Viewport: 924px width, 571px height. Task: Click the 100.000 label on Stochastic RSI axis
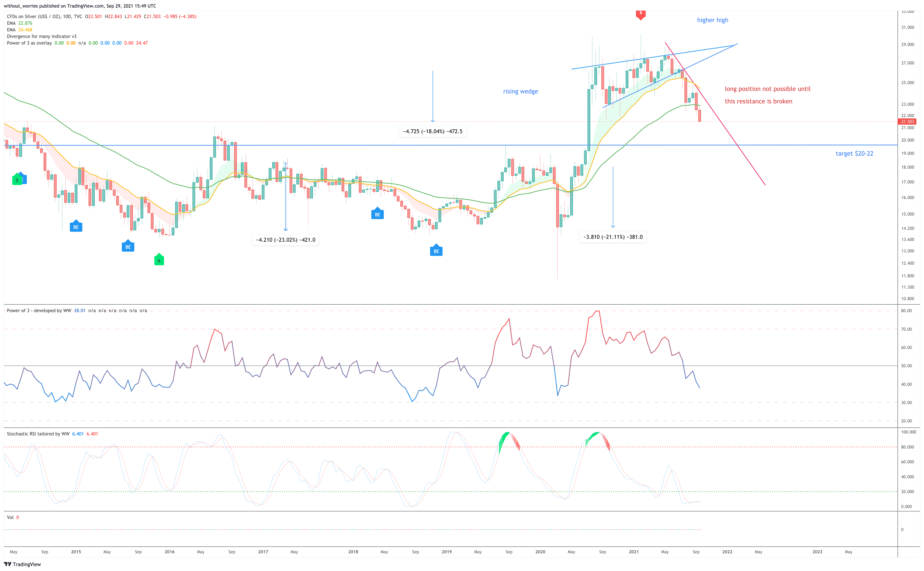pos(909,432)
